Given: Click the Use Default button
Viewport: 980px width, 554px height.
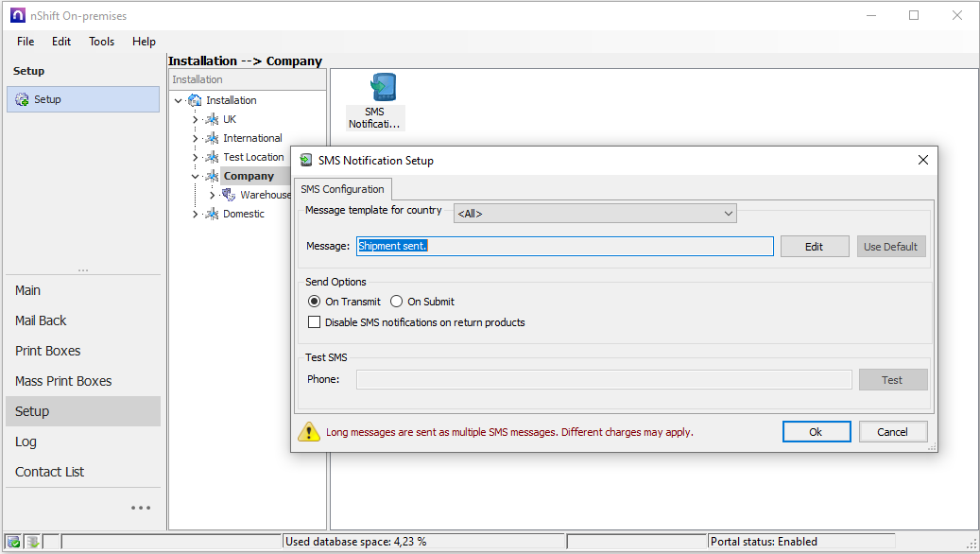Looking at the screenshot, I should [x=890, y=246].
